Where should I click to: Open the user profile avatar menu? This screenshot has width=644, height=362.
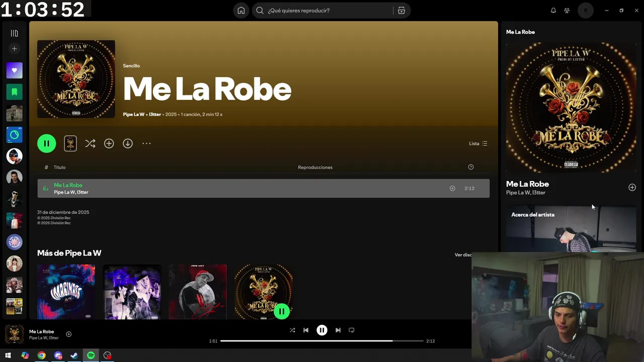(x=586, y=11)
